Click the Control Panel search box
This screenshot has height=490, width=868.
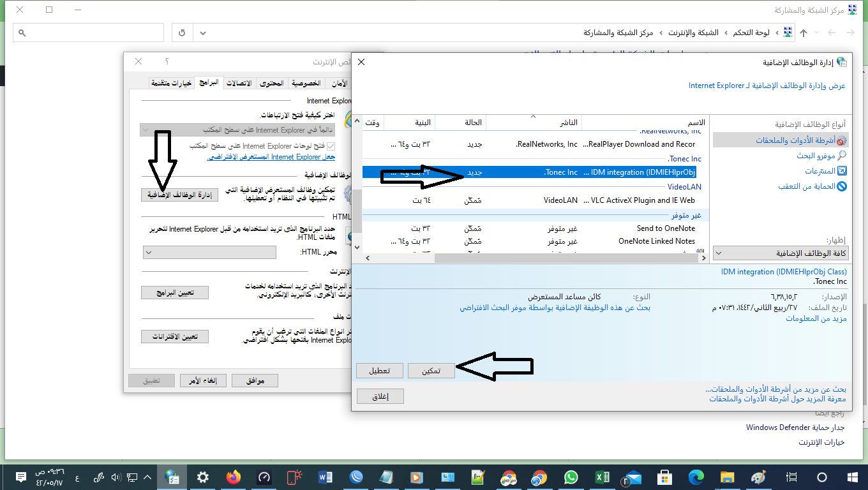(x=87, y=33)
